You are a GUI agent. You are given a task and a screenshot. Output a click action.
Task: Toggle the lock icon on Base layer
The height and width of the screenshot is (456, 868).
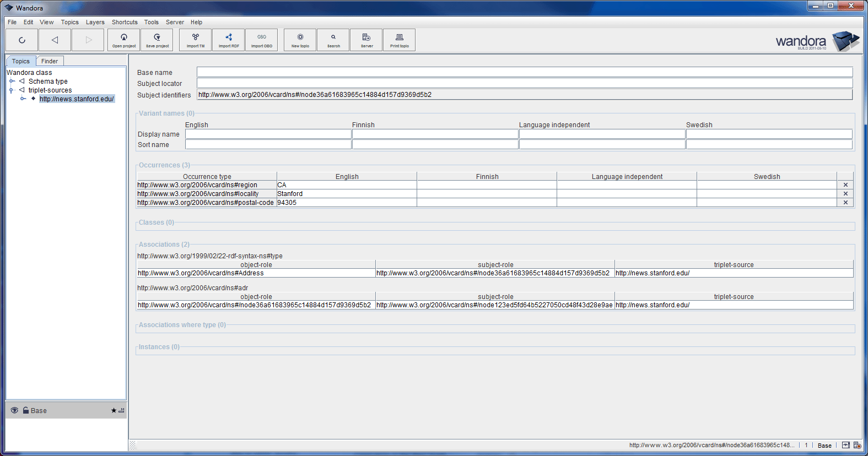(x=26, y=410)
